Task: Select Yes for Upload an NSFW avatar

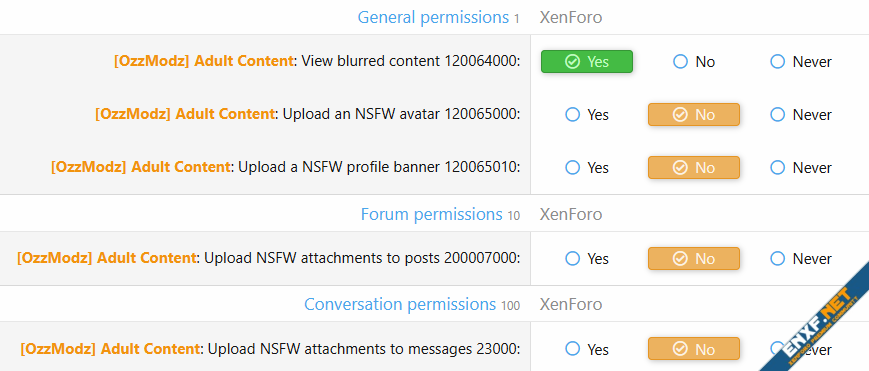Action: (x=587, y=115)
